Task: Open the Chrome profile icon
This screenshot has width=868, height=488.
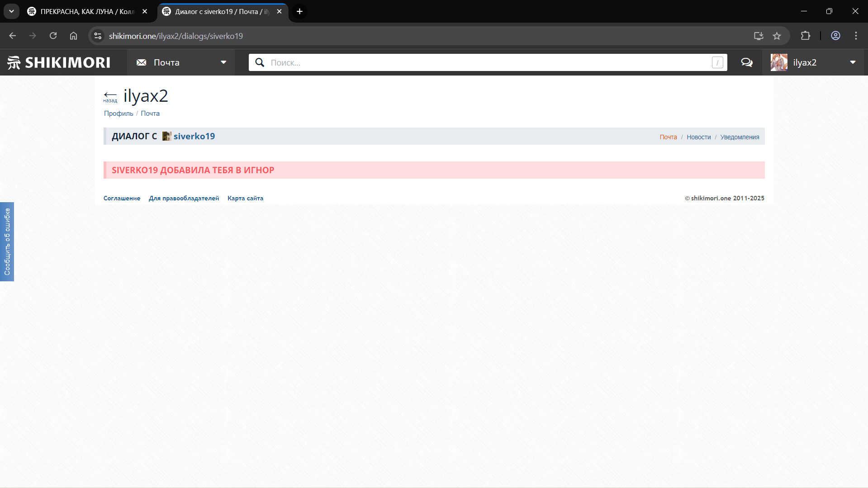Action: click(x=835, y=36)
